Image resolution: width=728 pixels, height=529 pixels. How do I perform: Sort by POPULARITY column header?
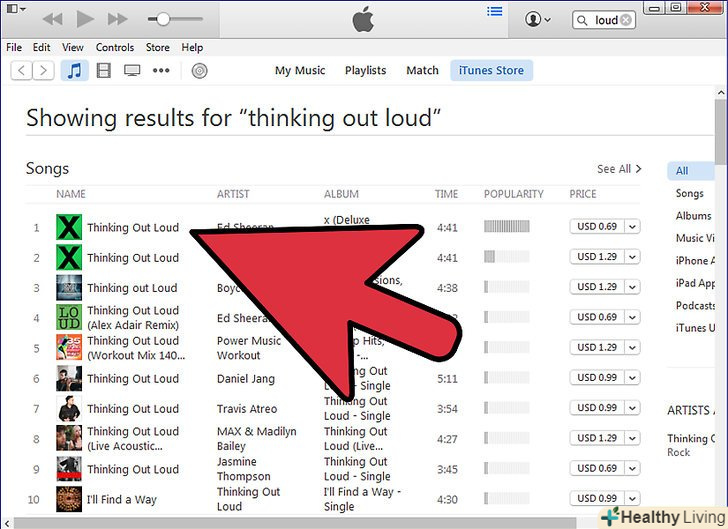point(514,194)
